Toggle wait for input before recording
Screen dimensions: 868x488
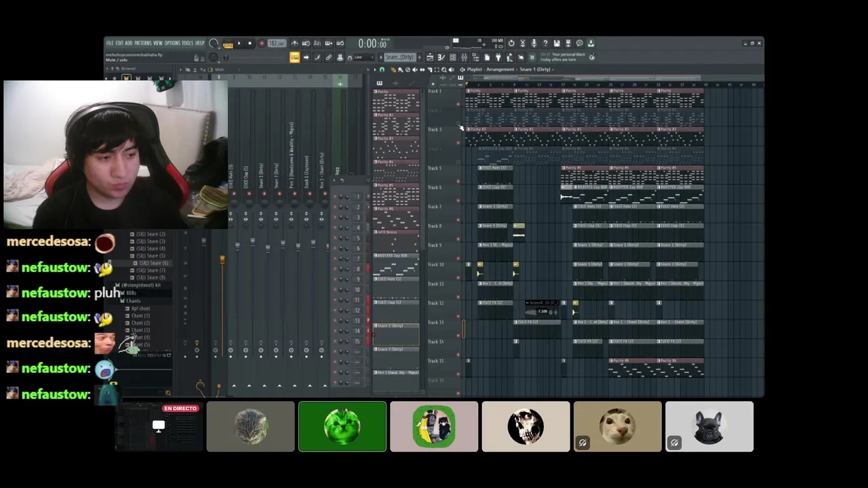(x=306, y=43)
